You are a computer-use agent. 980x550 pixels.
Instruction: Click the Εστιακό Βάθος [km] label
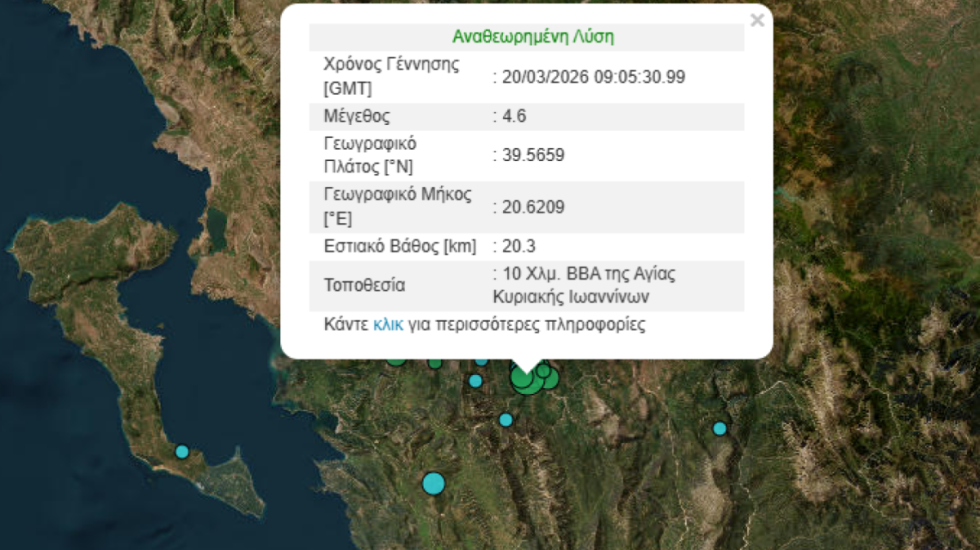coord(400,246)
